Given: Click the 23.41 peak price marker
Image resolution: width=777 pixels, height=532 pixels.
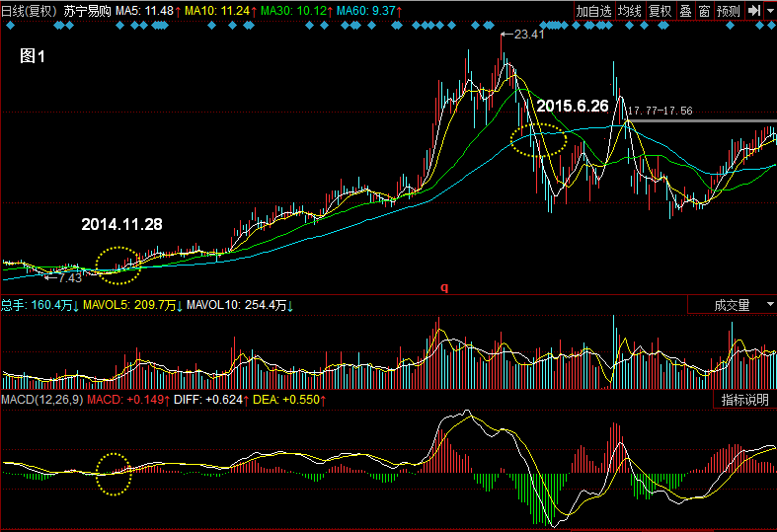Looking at the screenshot, I should click(x=528, y=35).
